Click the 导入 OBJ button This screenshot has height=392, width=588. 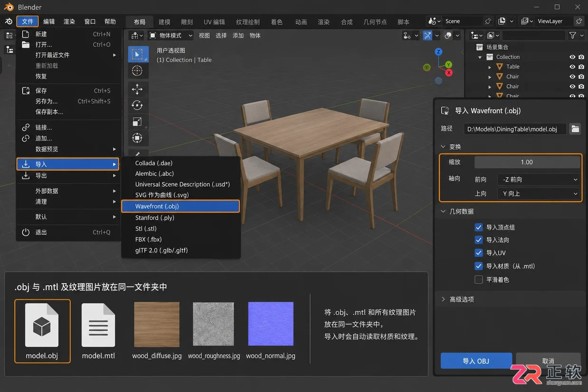476,361
